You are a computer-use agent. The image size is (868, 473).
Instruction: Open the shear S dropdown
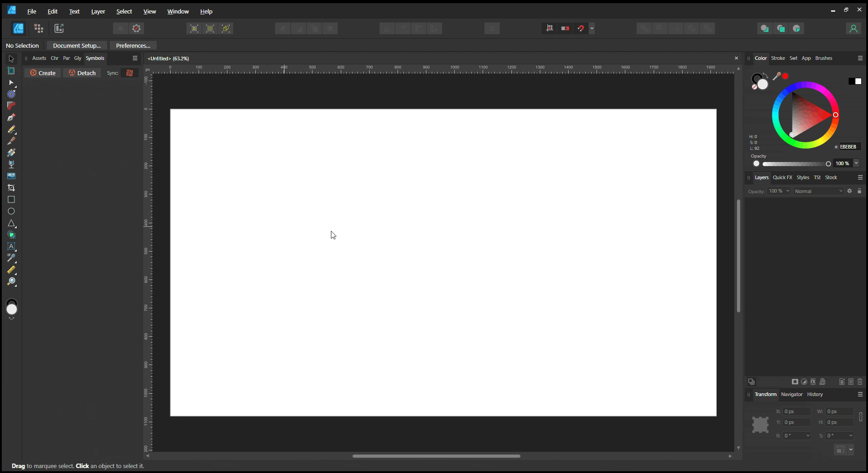(850, 436)
